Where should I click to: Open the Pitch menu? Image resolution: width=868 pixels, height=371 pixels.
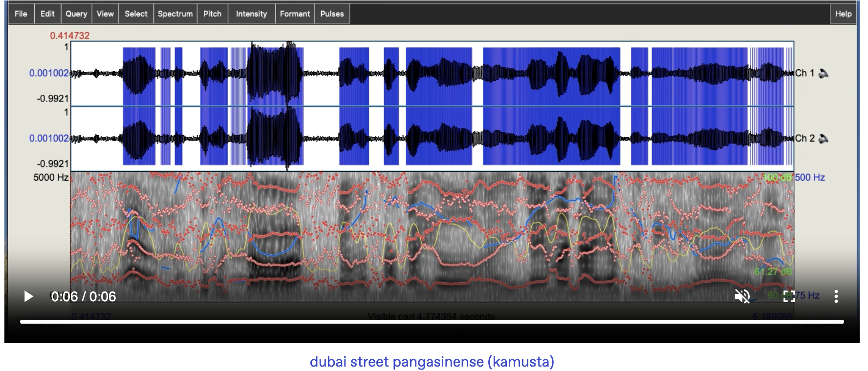(x=212, y=14)
